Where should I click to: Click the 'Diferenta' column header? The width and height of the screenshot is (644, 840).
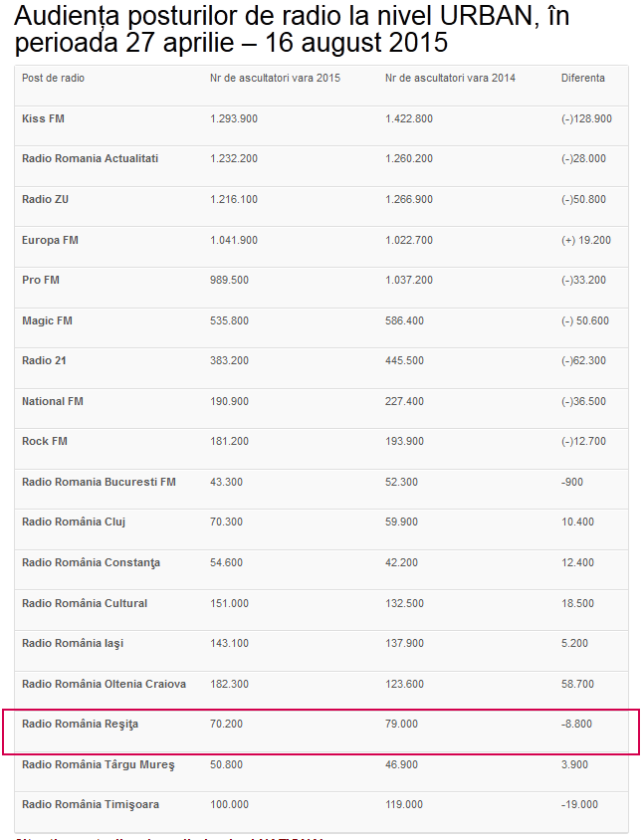point(582,78)
